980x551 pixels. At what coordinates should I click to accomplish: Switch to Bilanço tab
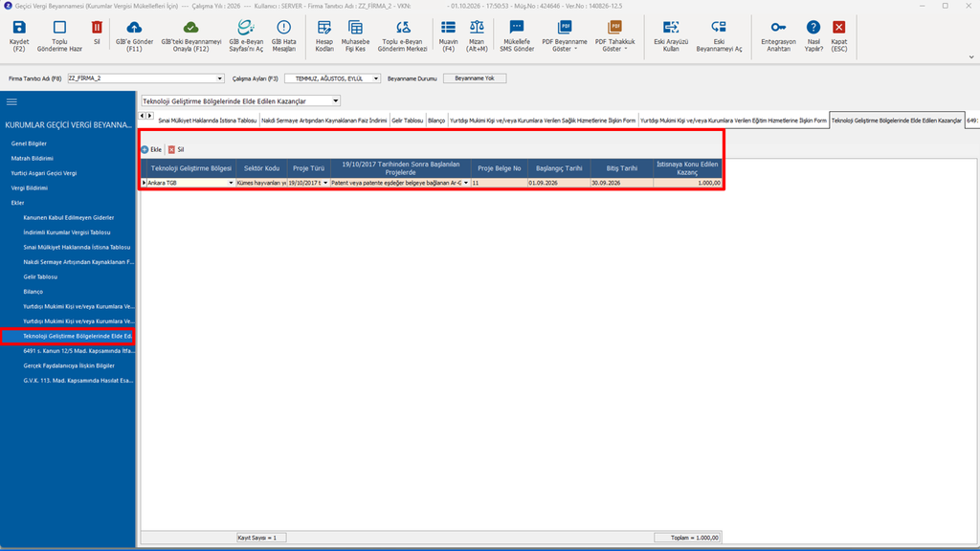pyautogui.click(x=436, y=121)
